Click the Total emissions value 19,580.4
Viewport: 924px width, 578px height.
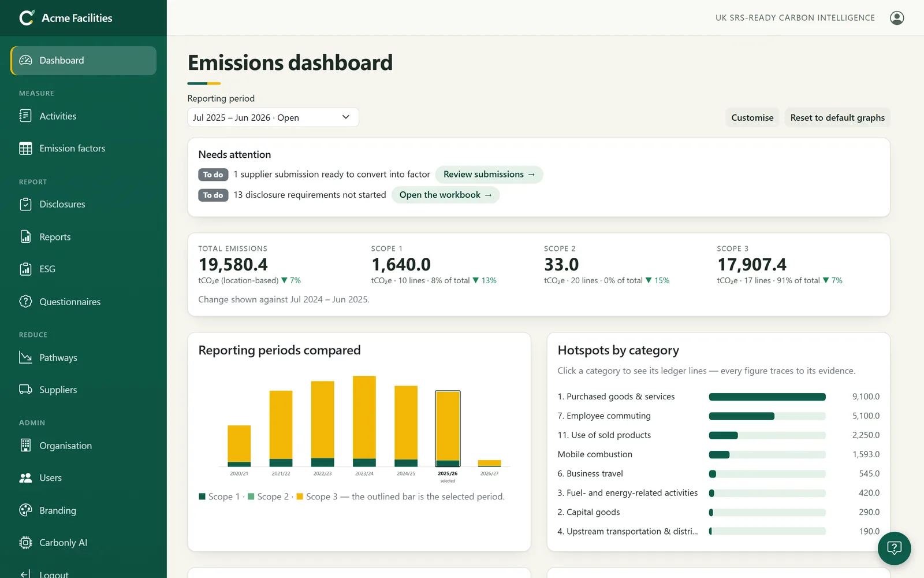click(x=233, y=265)
